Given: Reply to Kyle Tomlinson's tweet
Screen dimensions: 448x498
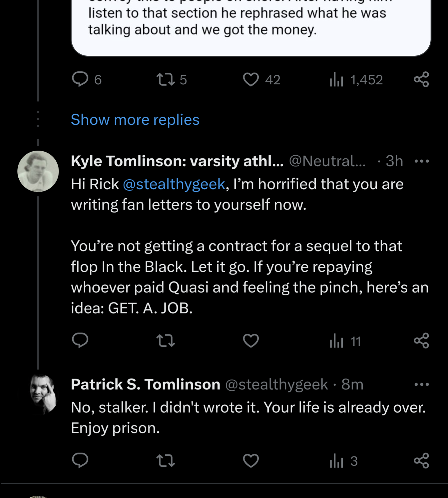Looking at the screenshot, I should pos(80,340).
